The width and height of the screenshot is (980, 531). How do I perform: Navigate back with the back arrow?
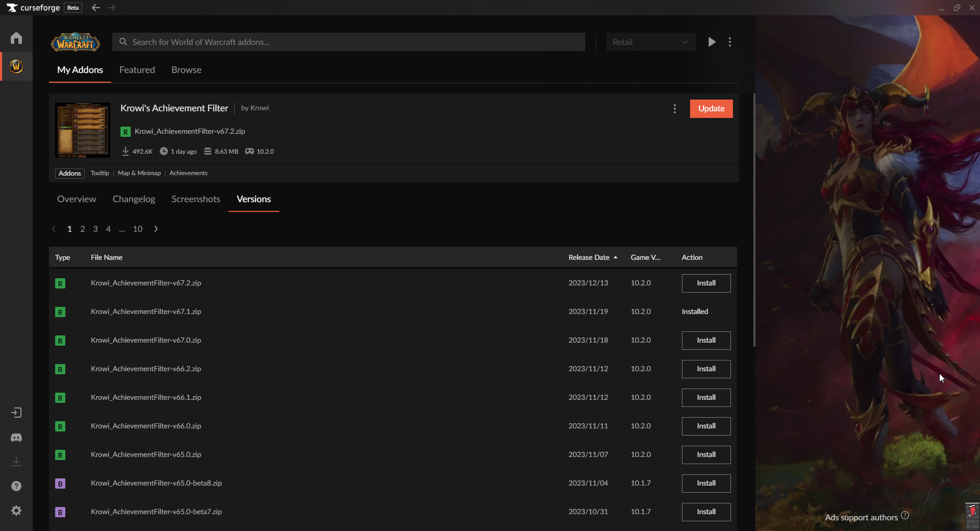click(x=95, y=8)
